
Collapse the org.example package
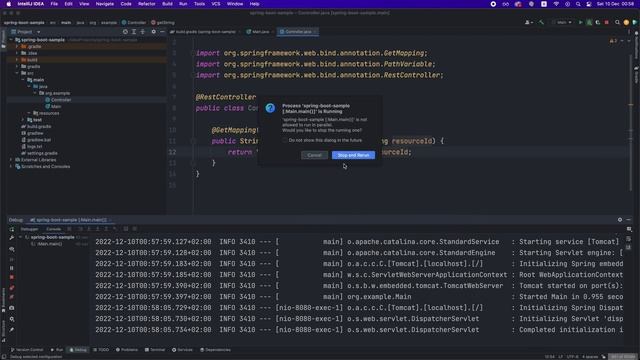[35, 93]
